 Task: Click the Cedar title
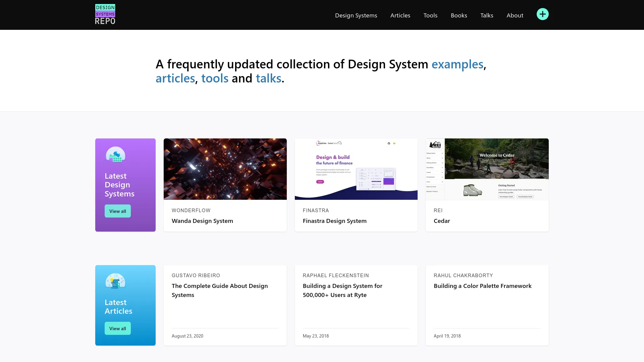442,221
